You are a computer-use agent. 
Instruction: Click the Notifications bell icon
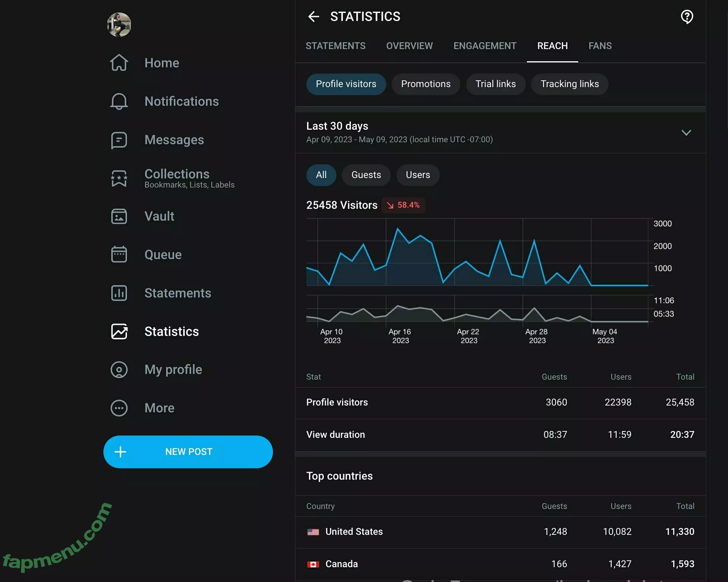tap(119, 101)
